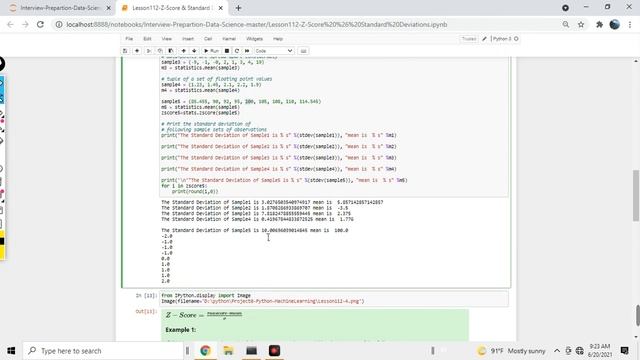Go back in browser history

10,24
